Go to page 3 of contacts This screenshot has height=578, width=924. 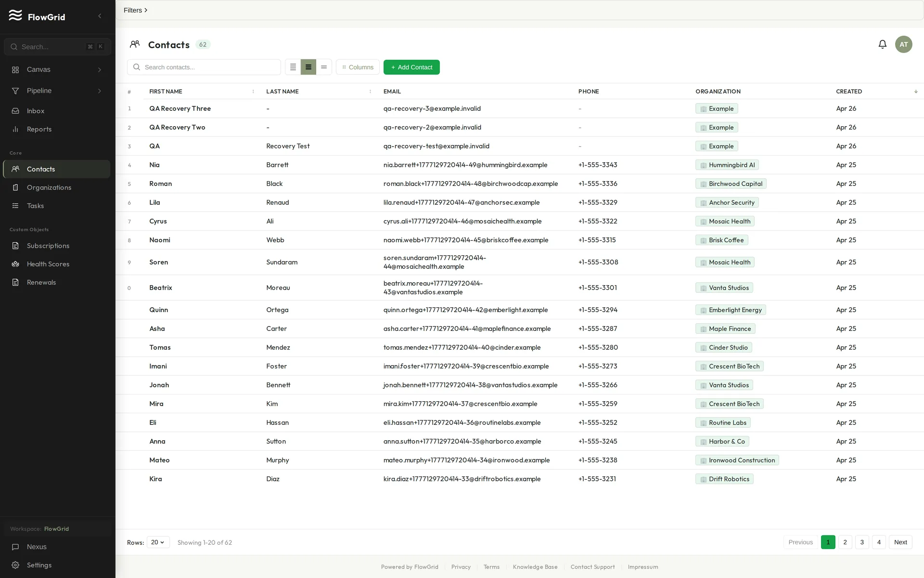pos(862,542)
